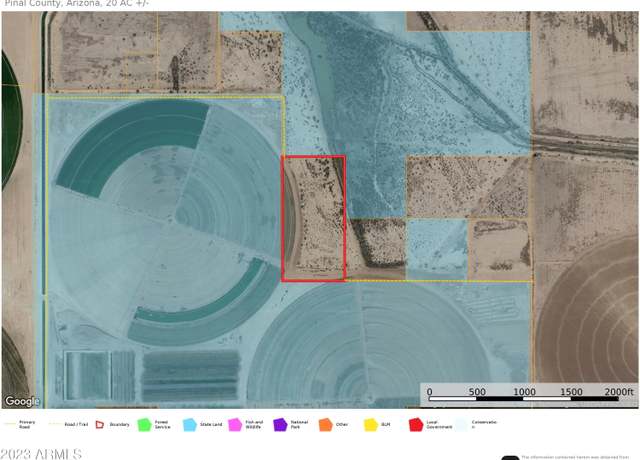Click the pale Conservation legend swatch
640x460 pixels.
[x=461, y=424]
